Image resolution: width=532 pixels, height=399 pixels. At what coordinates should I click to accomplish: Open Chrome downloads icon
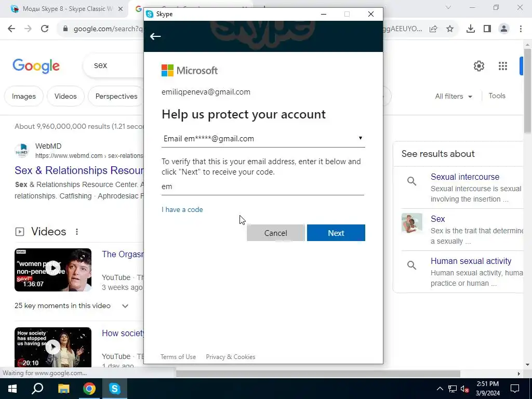click(x=471, y=29)
